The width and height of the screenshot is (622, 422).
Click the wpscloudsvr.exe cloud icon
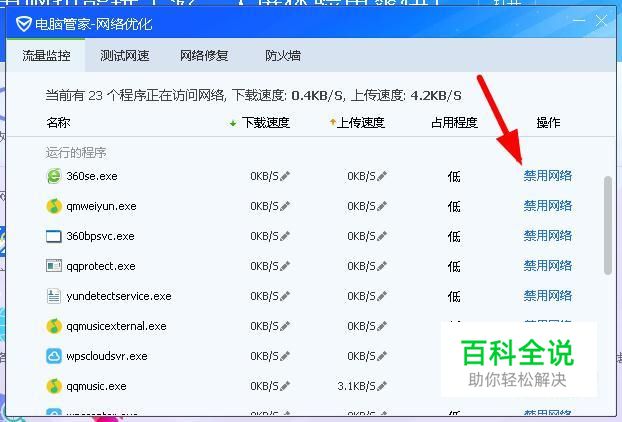54,356
